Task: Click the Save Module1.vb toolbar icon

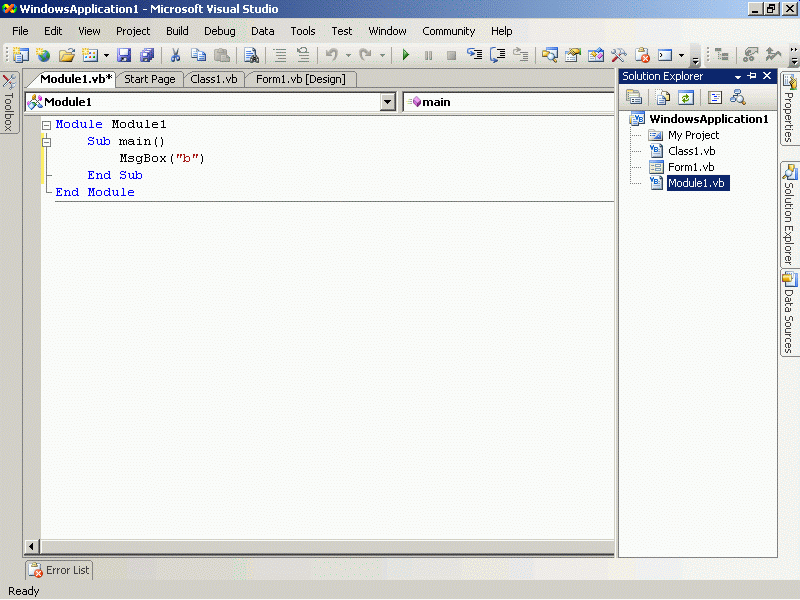Action: pos(125,55)
